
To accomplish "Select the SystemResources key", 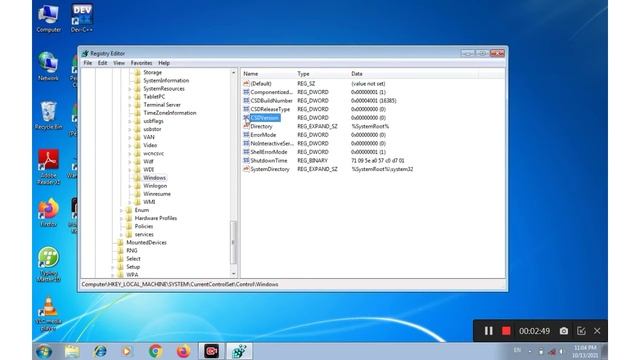I will tap(164, 89).
